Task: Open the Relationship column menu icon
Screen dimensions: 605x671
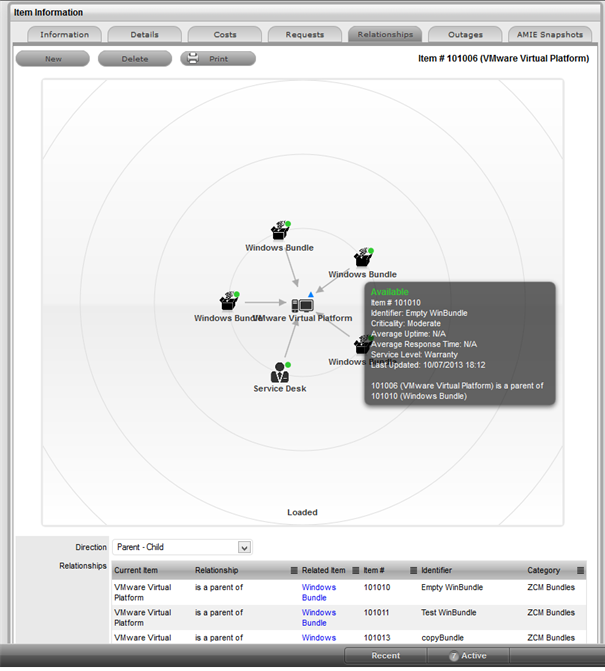Action: (x=294, y=570)
